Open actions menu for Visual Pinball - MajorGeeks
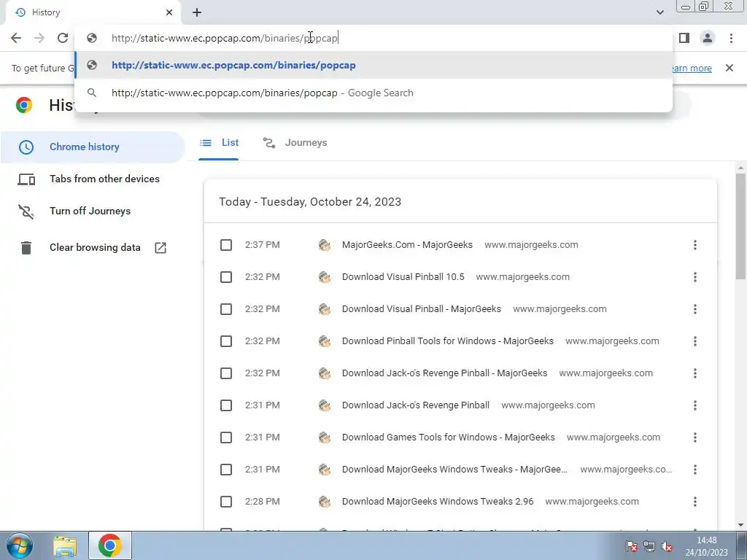The width and height of the screenshot is (747, 560). [x=695, y=309]
